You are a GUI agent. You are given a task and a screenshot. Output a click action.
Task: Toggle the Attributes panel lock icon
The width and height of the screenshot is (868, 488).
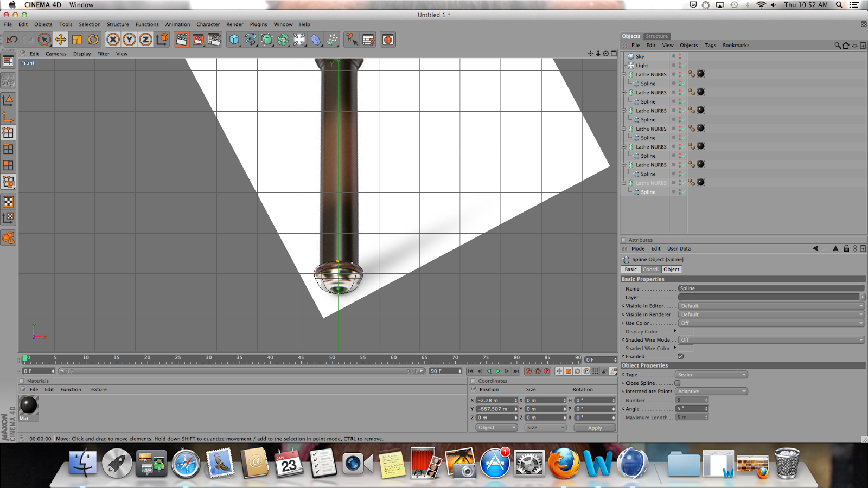(x=846, y=248)
